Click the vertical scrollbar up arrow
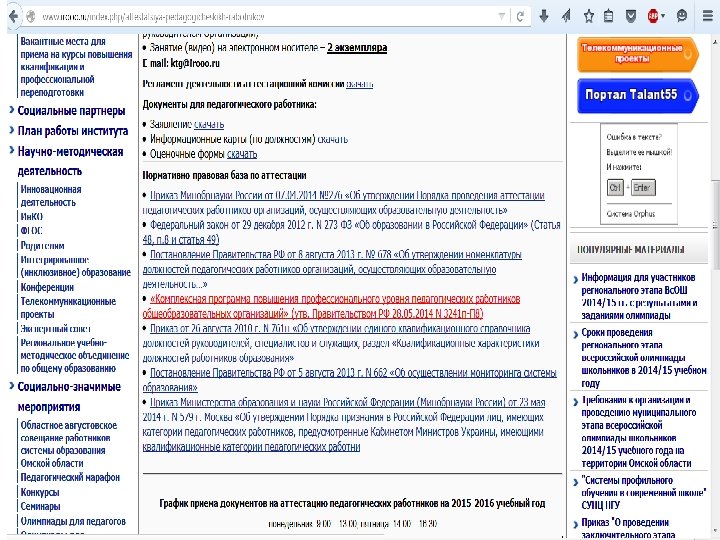 [x=714, y=42]
